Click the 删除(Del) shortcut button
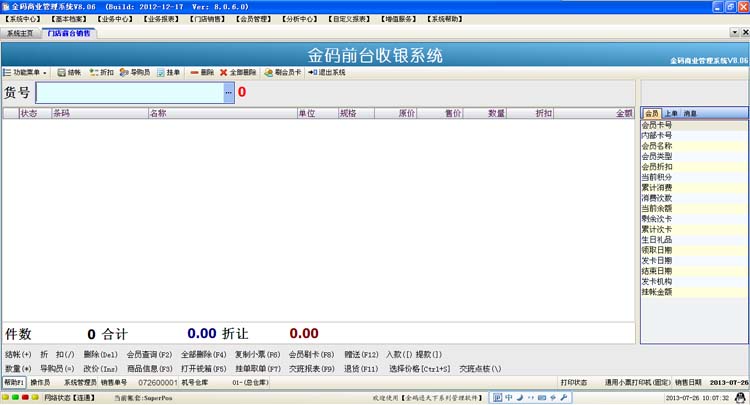The width and height of the screenshot is (750, 405). coord(100,355)
